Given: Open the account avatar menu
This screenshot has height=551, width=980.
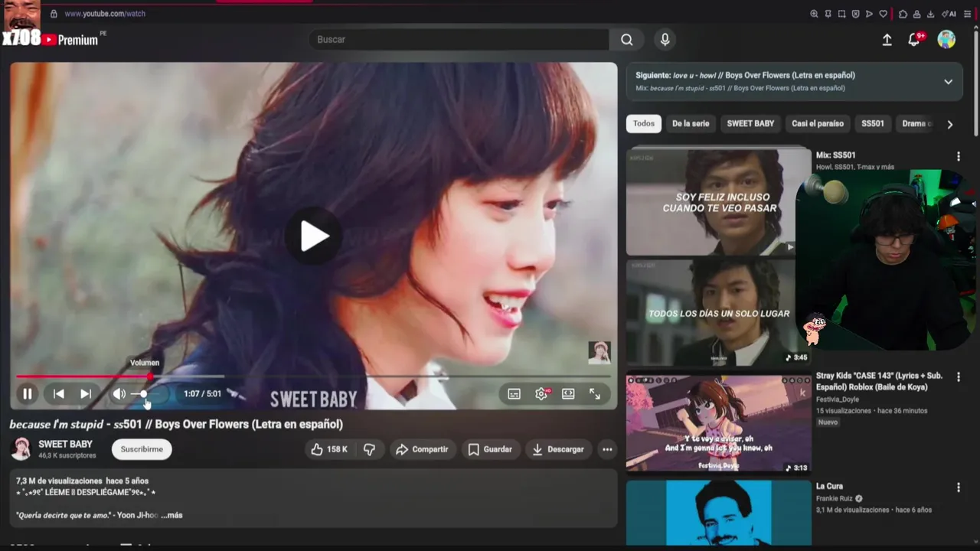Looking at the screenshot, I should coord(946,40).
